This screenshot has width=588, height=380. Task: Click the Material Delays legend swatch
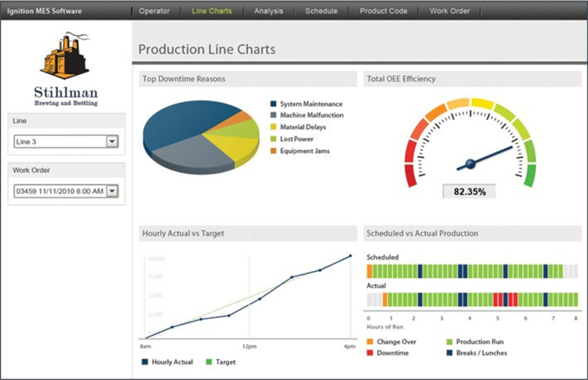tap(273, 127)
